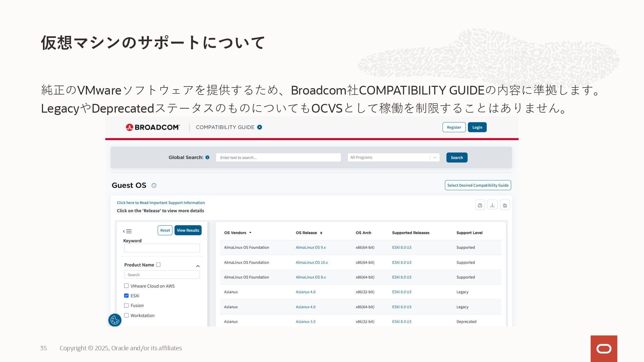Viewport: 644px width, 362px height.
Task: Click Select Desired Compatibility Guide
Action: (x=478, y=185)
